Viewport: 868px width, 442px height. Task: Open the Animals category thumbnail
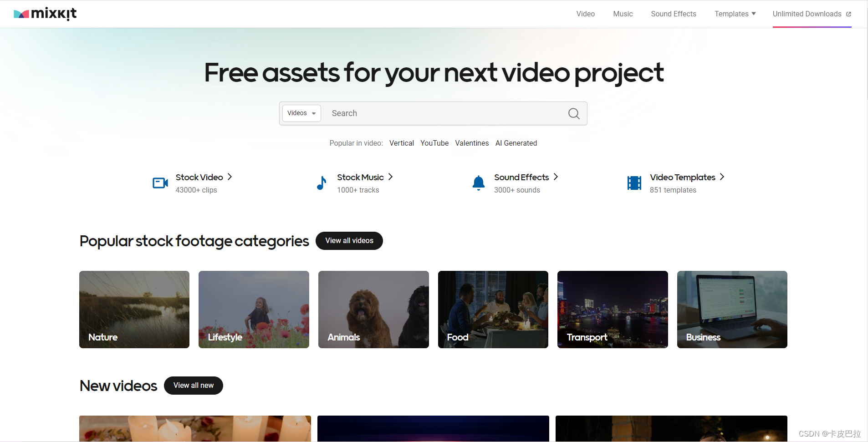coord(373,310)
